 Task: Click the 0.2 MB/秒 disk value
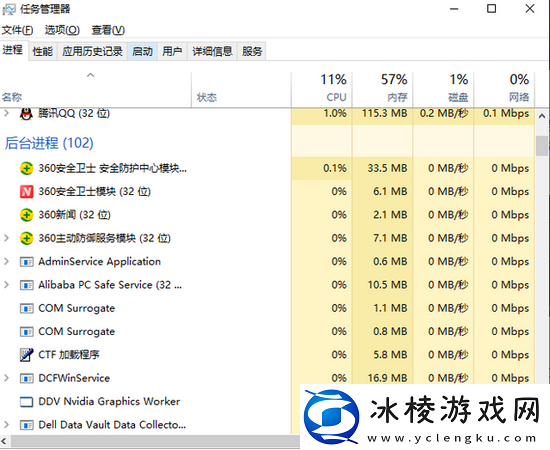[444, 113]
